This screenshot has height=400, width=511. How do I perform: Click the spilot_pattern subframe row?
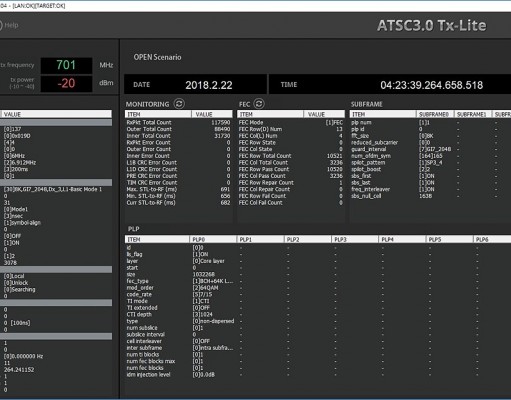(x=430, y=162)
